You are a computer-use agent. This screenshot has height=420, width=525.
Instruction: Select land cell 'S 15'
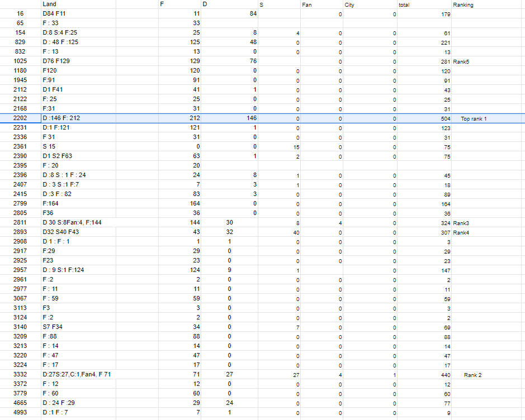[79, 146]
